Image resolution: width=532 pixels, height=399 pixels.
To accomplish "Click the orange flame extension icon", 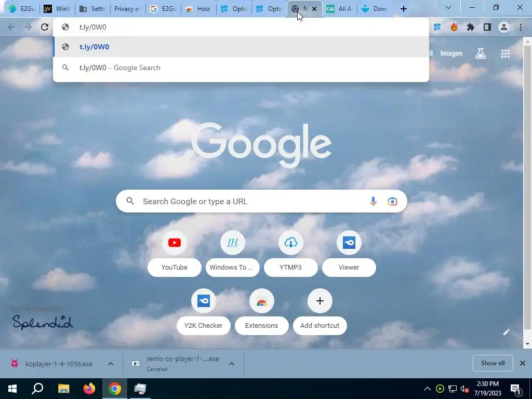I will pyautogui.click(x=454, y=27).
